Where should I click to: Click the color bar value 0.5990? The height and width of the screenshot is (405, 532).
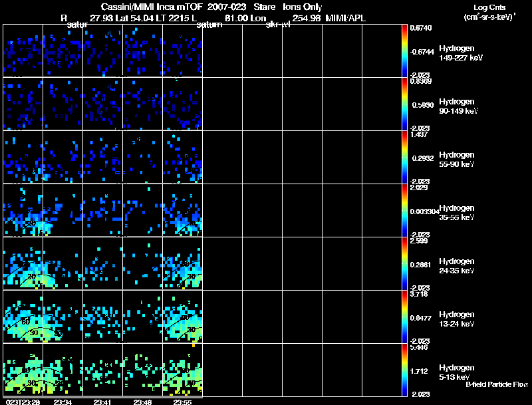(423, 105)
